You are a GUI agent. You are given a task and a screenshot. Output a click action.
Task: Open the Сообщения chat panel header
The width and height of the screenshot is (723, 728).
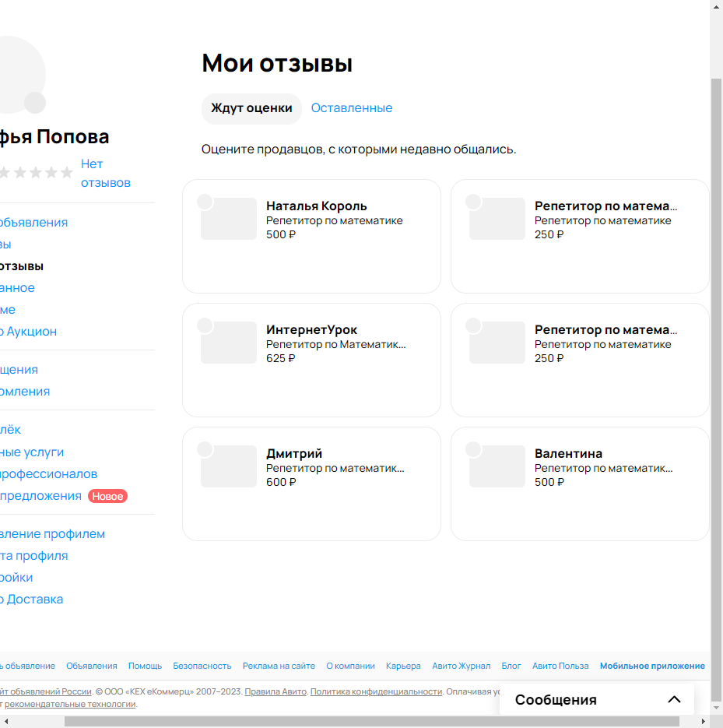597,699
